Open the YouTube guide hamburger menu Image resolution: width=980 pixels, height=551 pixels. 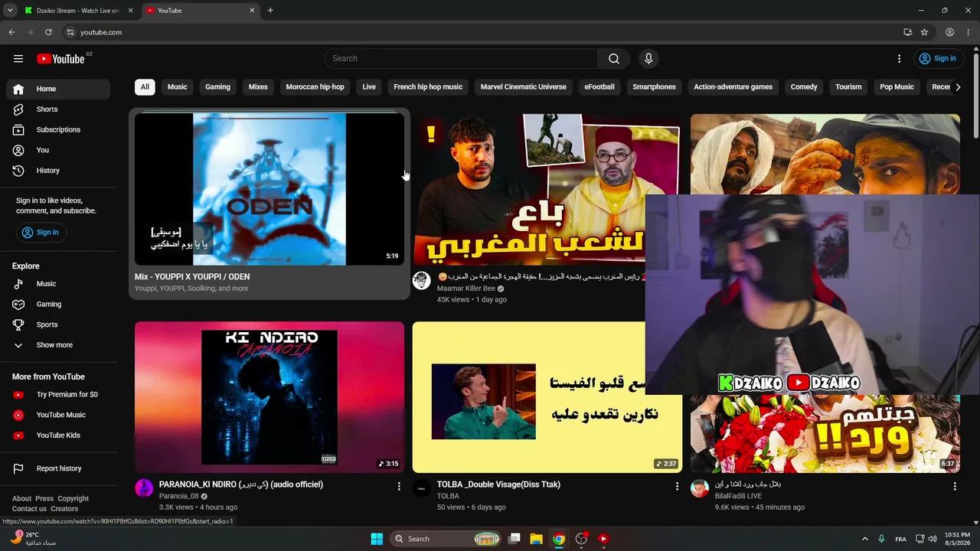pos(18,59)
